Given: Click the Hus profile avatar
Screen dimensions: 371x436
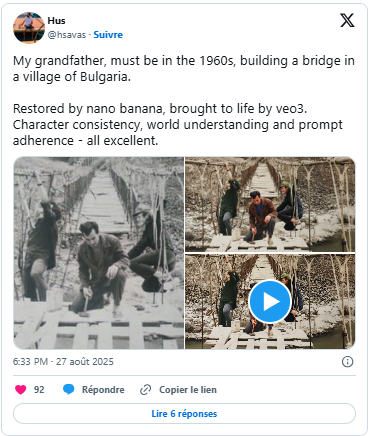Looking at the screenshot, I should click(x=29, y=28).
